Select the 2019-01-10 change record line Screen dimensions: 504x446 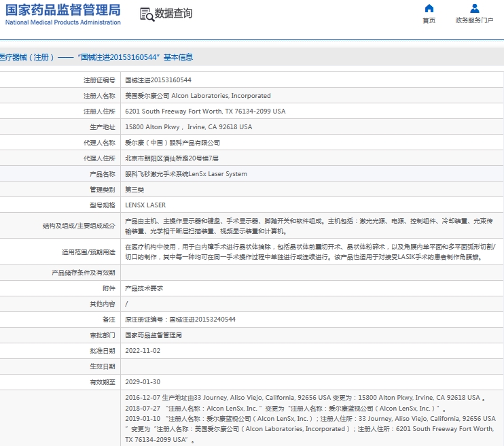pos(310,429)
